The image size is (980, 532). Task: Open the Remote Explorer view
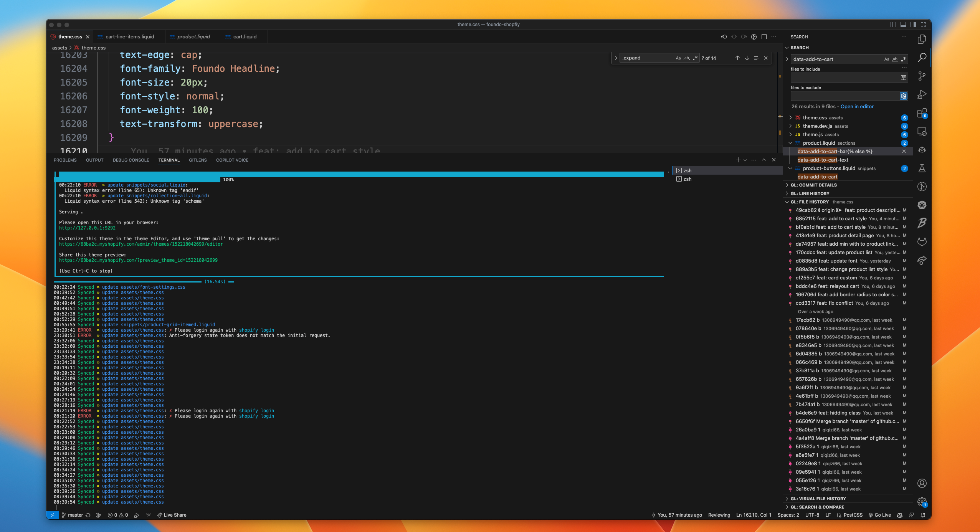tap(923, 132)
